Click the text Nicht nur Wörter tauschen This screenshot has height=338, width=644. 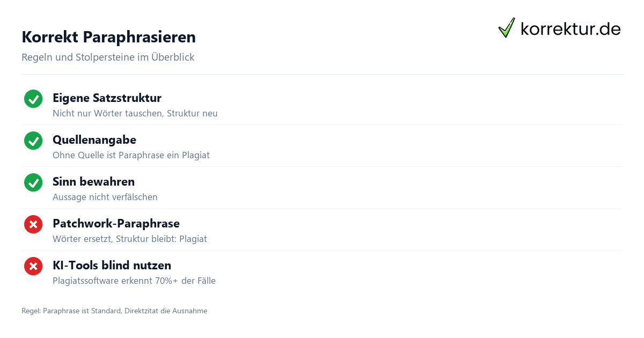coord(109,113)
